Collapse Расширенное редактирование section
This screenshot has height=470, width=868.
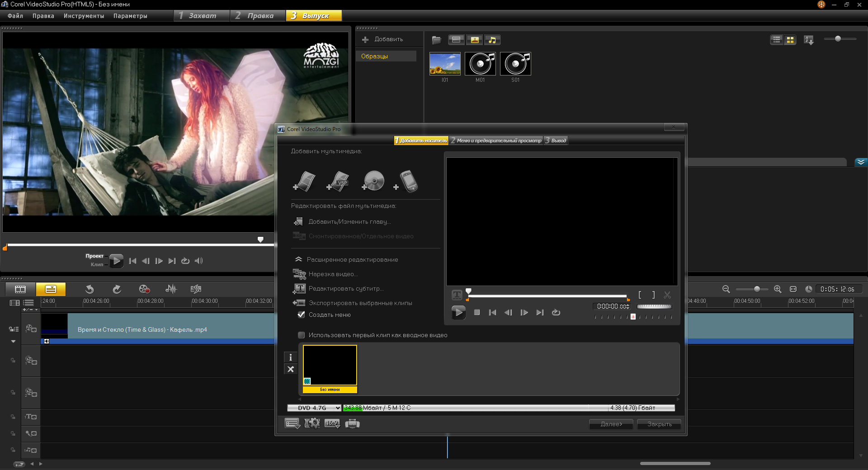click(x=298, y=259)
